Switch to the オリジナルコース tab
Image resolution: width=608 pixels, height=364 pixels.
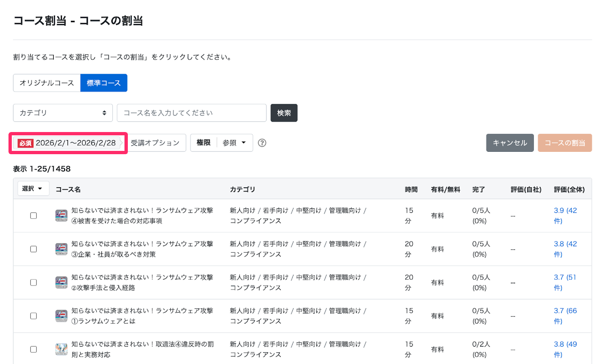coord(47,83)
